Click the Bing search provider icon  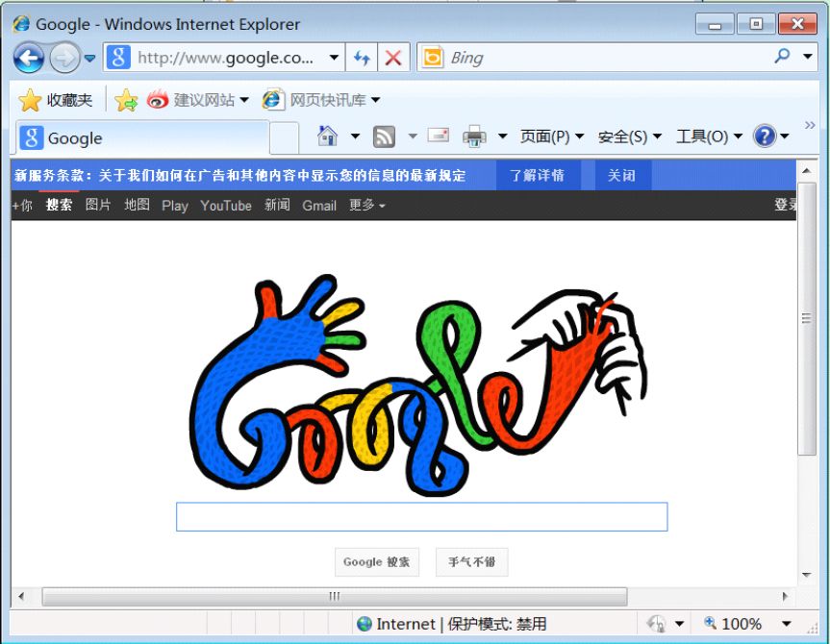[x=433, y=57]
